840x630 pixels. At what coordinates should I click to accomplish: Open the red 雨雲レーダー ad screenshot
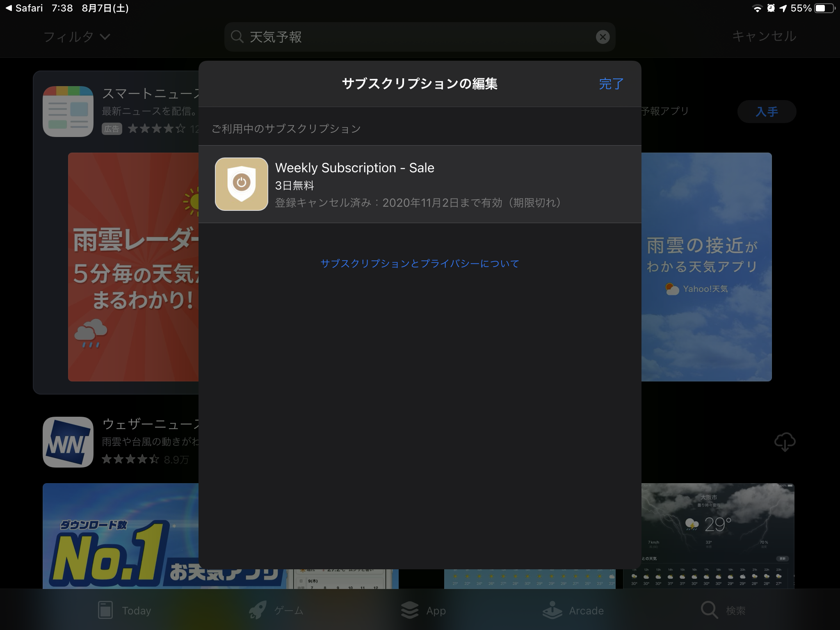(133, 267)
